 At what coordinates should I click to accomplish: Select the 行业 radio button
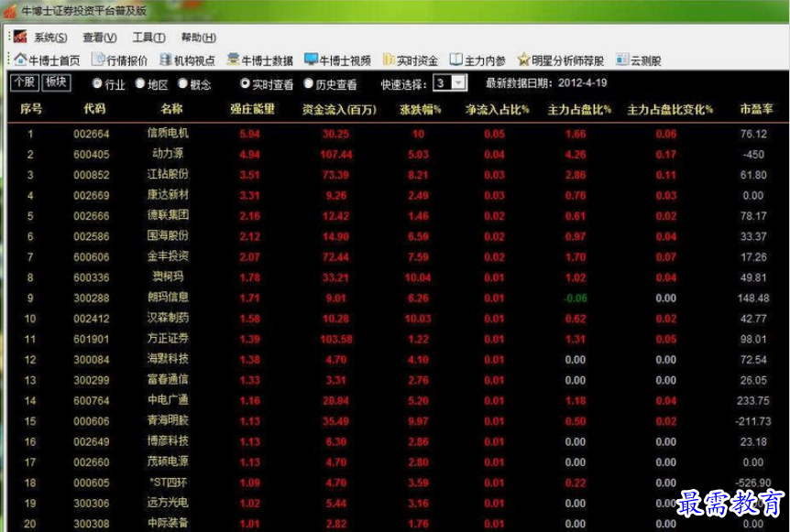coord(97,83)
